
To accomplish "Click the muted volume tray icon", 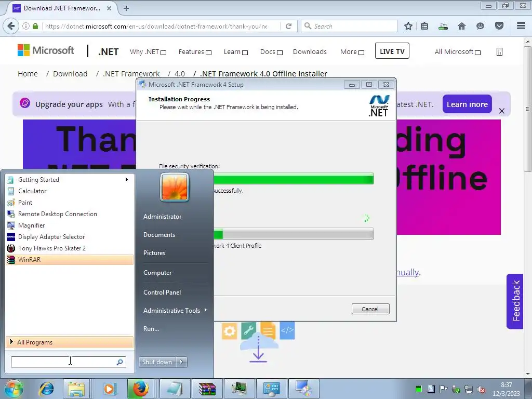I will coord(481,390).
